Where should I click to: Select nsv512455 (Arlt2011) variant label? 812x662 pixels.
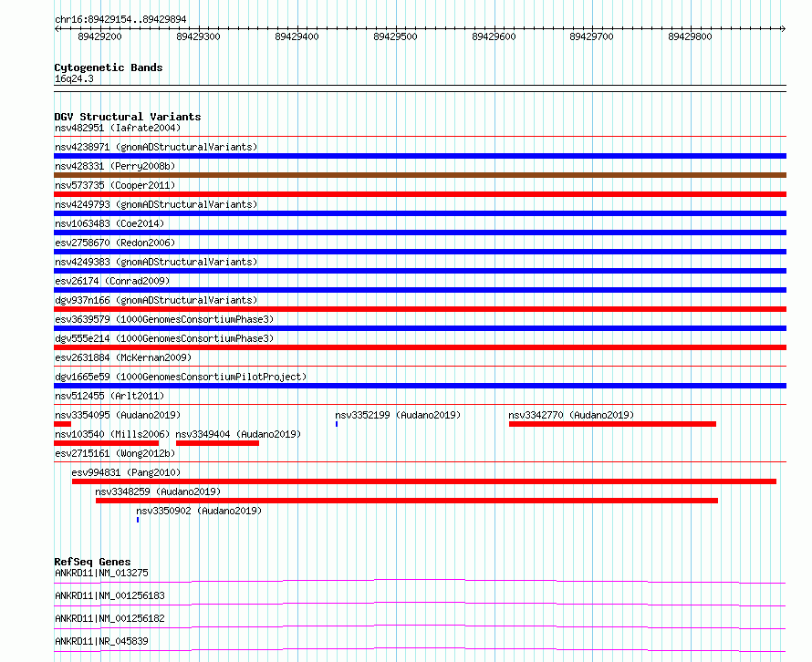pos(109,396)
